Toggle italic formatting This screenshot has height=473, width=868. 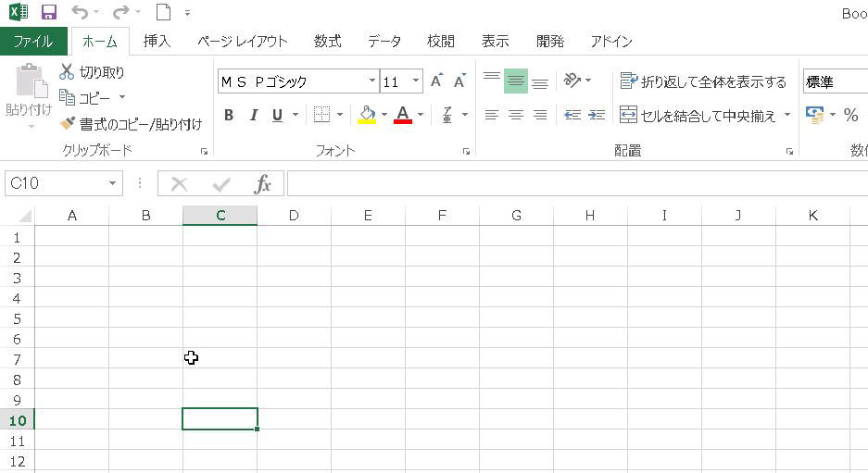253,115
